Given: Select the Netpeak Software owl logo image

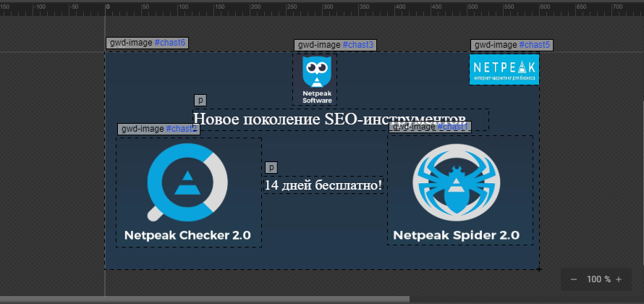Looking at the screenshot, I should (x=315, y=80).
